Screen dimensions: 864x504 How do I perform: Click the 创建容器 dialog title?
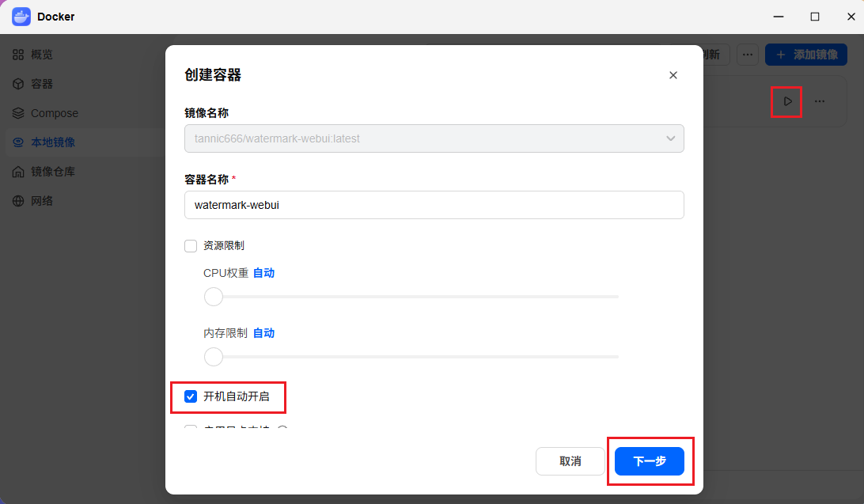point(213,75)
